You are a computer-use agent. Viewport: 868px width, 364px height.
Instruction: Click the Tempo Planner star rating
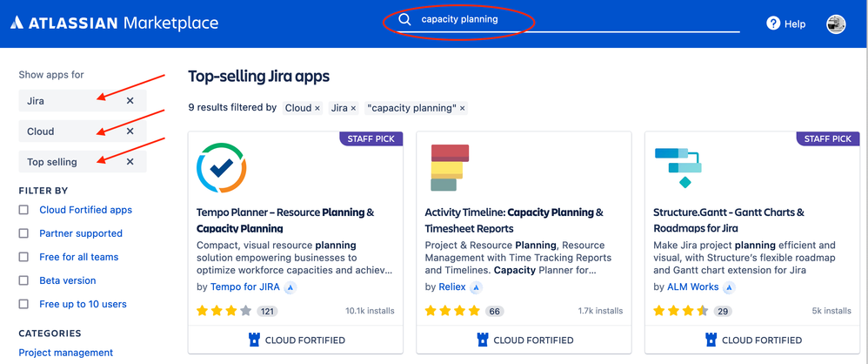[224, 311]
